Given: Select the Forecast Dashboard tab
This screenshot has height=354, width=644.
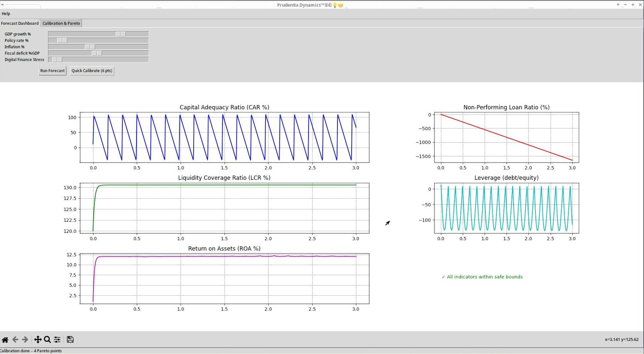Looking at the screenshot, I should tap(20, 23).
